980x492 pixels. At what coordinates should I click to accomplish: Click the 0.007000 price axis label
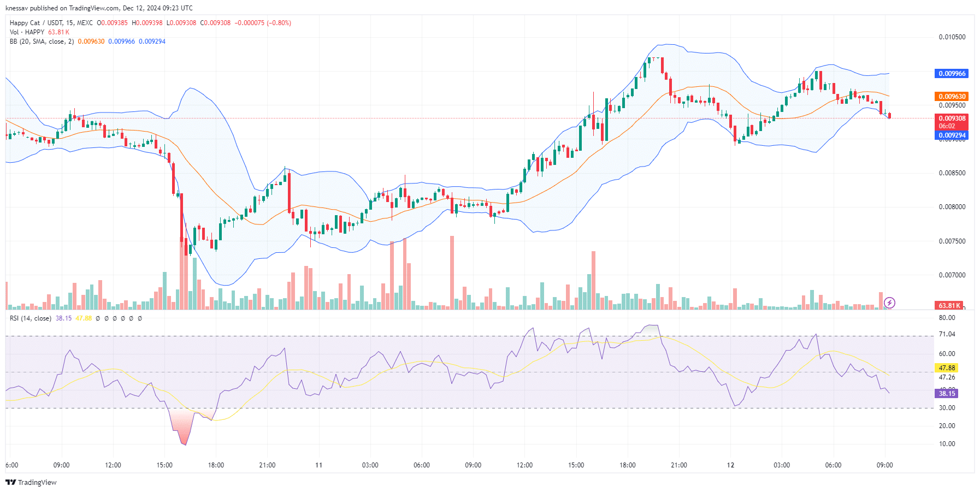952,275
